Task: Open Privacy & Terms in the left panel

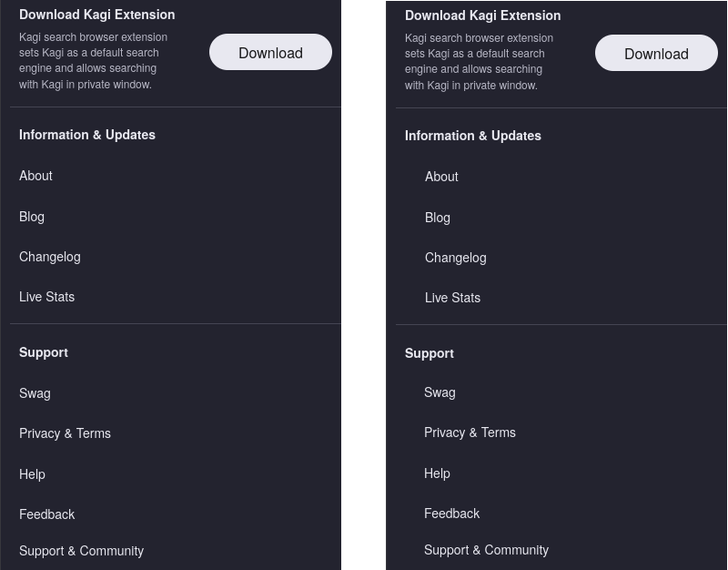Action: [x=65, y=433]
